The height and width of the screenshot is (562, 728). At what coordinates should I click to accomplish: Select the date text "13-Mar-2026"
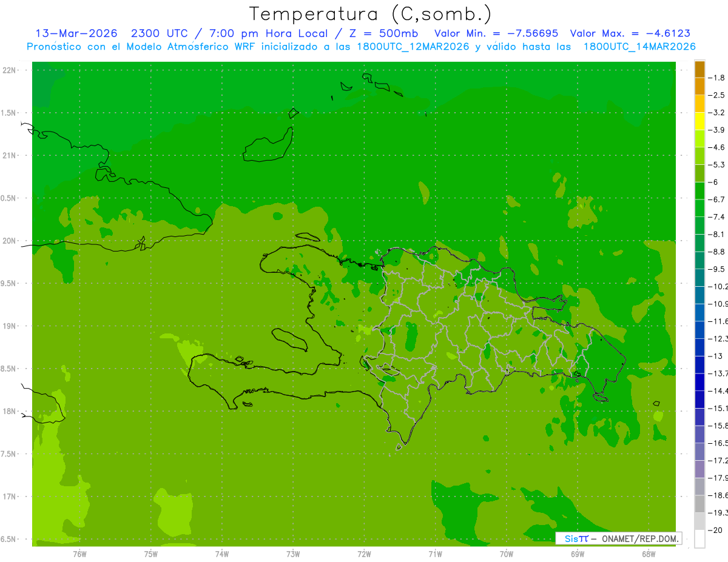(x=76, y=33)
